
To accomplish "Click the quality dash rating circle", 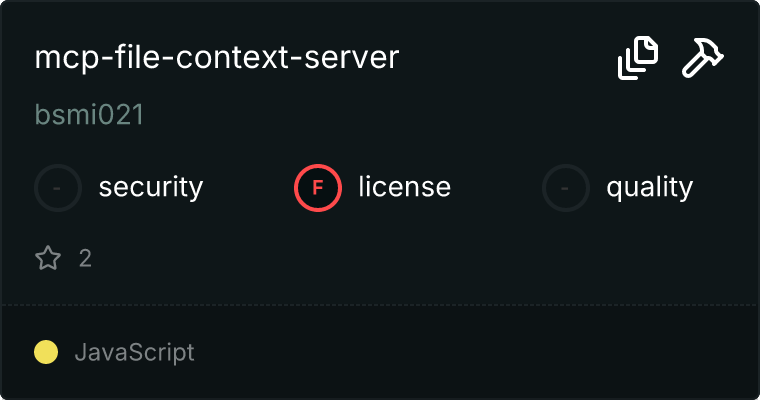I will (x=566, y=187).
